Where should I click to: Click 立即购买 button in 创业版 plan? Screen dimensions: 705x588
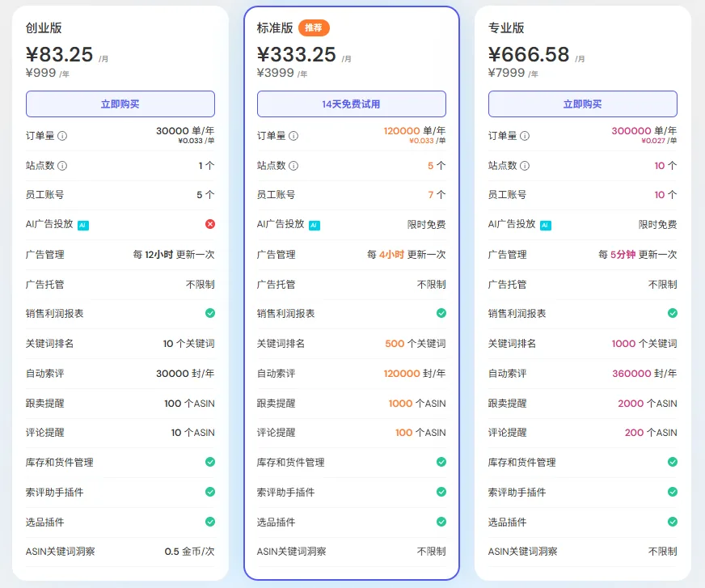point(120,104)
